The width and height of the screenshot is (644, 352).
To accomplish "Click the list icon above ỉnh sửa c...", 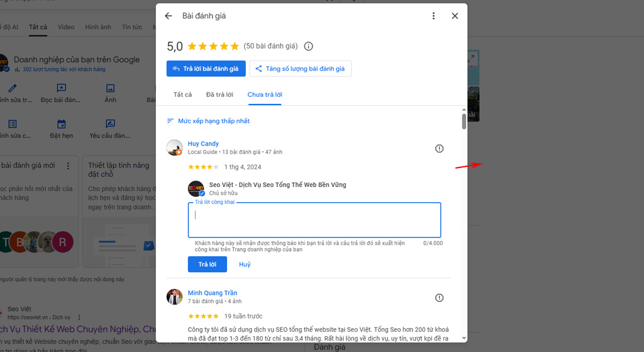I will click(x=13, y=124).
